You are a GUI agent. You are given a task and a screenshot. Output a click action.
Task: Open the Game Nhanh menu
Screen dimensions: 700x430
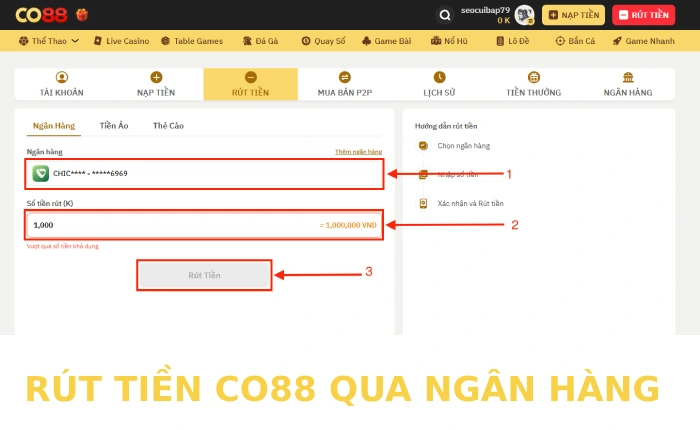click(x=643, y=41)
